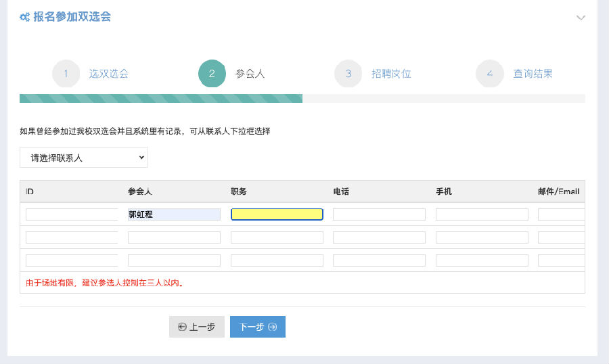Click the 参会人 field containing 郭虹程
Image resolution: width=609 pixels, height=364 pixels.
point(174,214)
